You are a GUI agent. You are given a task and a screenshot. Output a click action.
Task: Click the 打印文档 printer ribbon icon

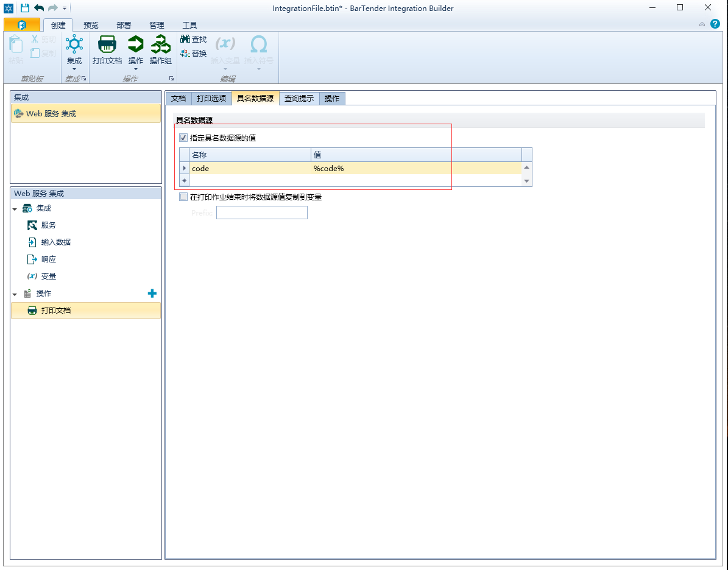point(107,44)
